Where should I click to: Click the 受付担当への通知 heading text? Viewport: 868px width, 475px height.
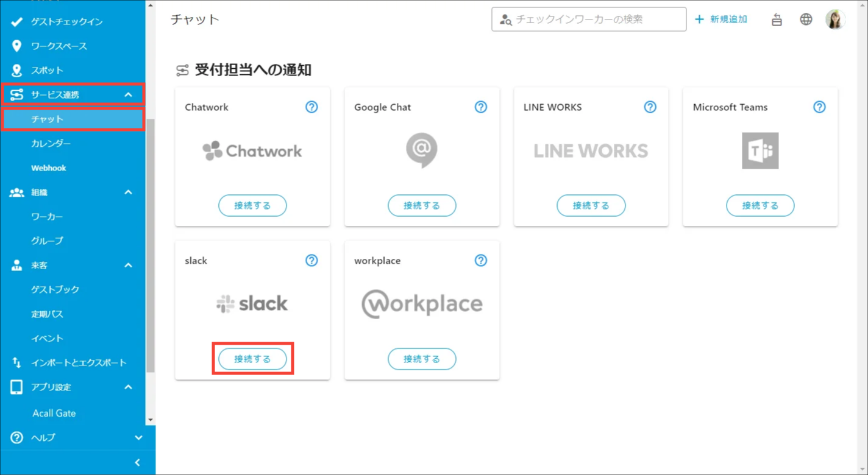point(253,70)
